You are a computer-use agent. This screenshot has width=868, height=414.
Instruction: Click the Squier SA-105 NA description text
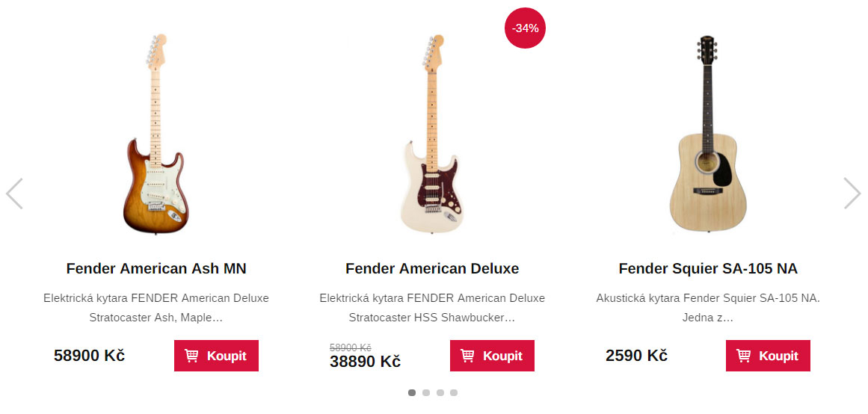coord(708,307)
